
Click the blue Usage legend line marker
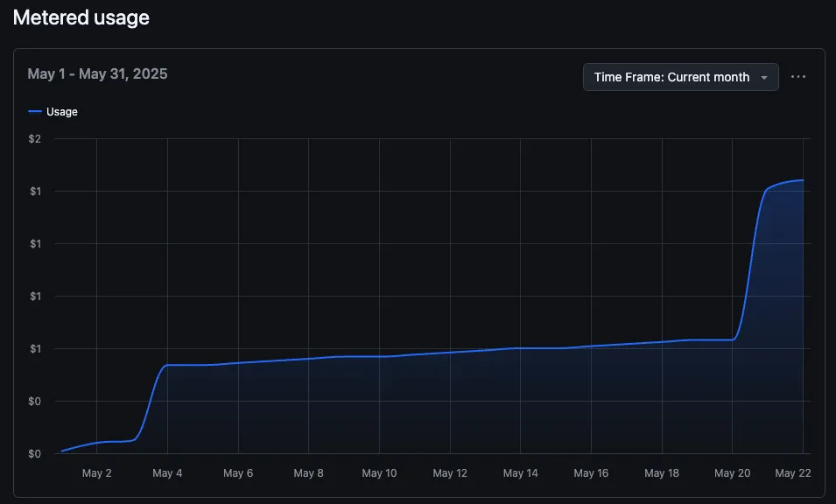point(35,112)
